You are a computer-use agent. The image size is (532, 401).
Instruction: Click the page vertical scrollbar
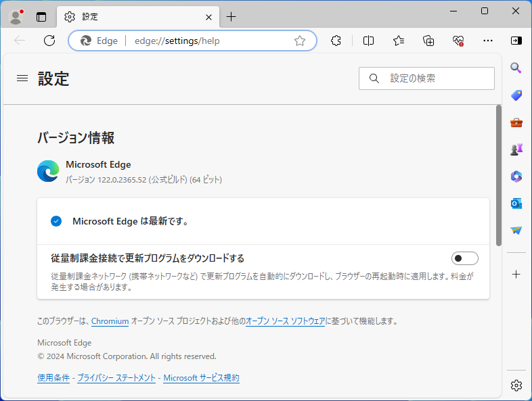coord(498,176)
